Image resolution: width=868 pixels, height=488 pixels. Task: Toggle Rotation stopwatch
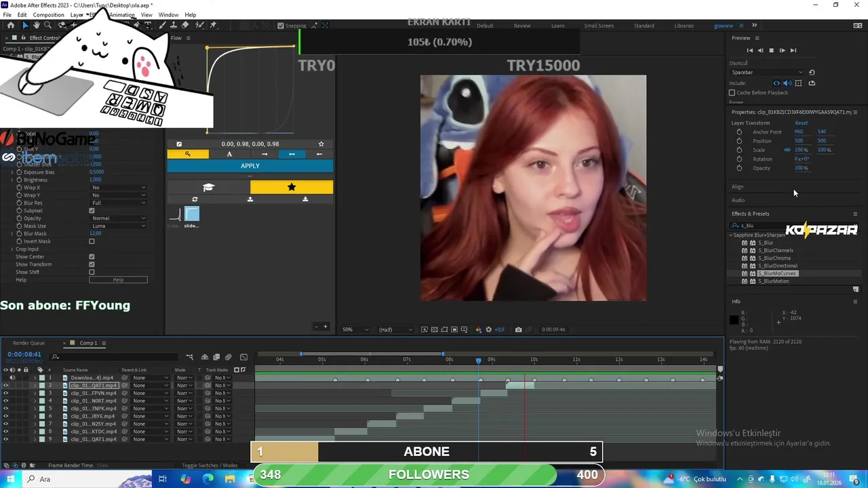coord(739,159)
